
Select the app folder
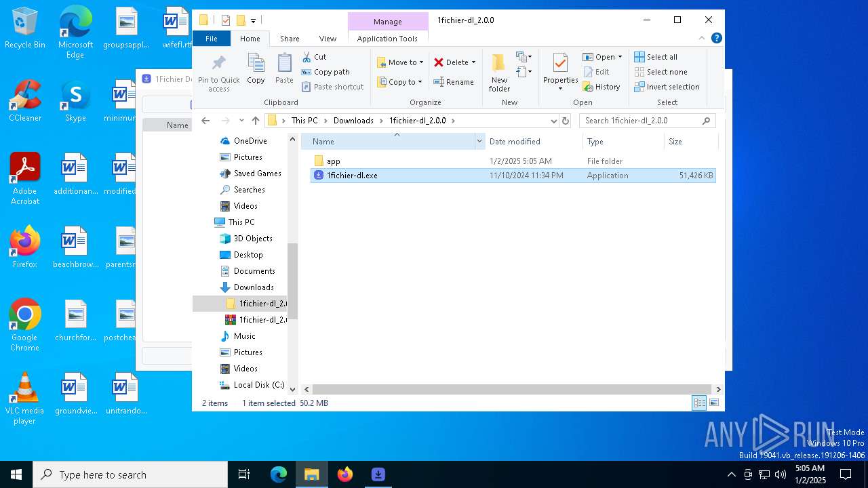click(513, 161)
